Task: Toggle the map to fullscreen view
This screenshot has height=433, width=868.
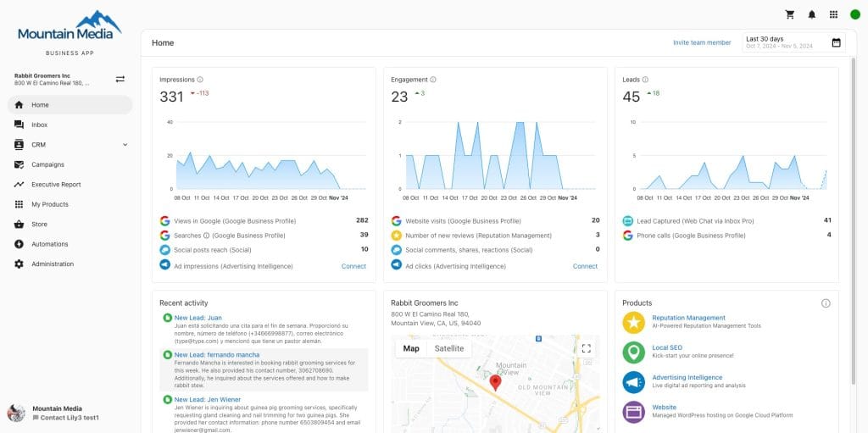Action: (x=586, y=348)
